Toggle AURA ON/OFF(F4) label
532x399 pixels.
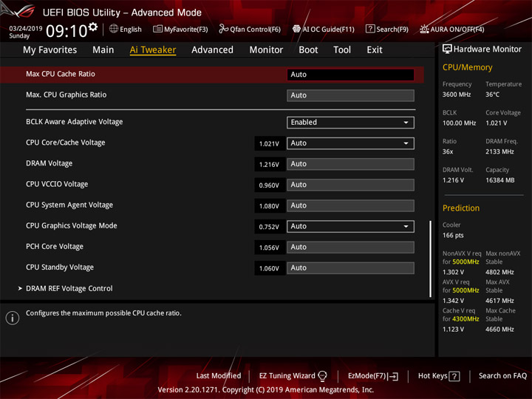[x=457, y=29]
